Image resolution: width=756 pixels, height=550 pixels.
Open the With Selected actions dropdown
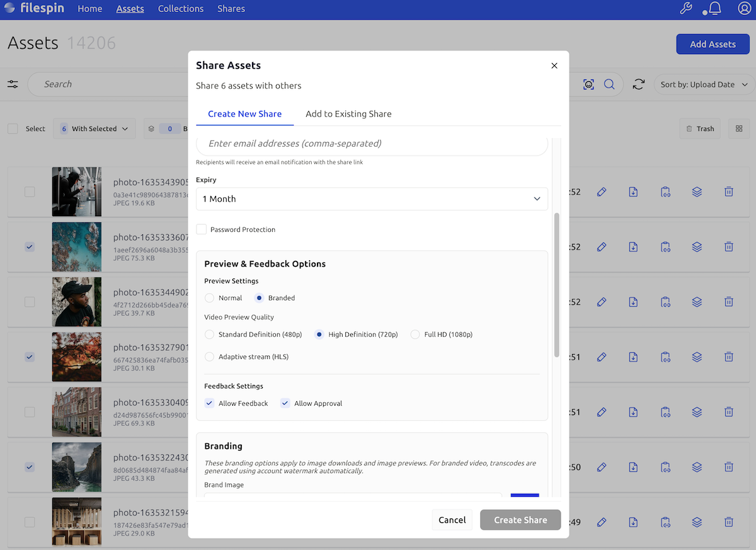94,129
